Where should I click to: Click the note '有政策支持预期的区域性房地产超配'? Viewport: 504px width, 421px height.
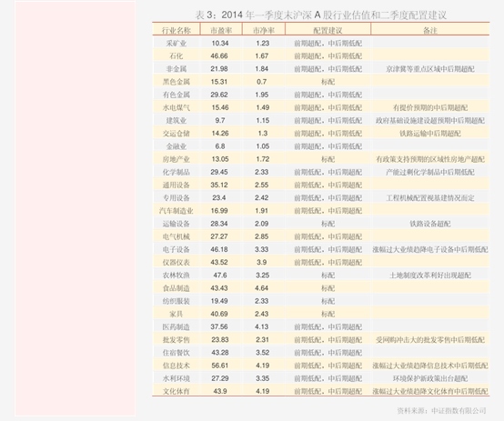[430, 159]
